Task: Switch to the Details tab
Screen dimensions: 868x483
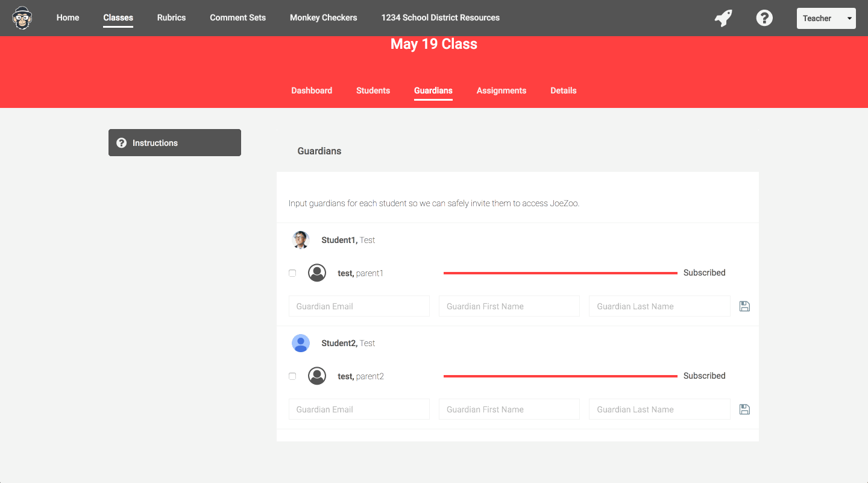Action: 564,90
